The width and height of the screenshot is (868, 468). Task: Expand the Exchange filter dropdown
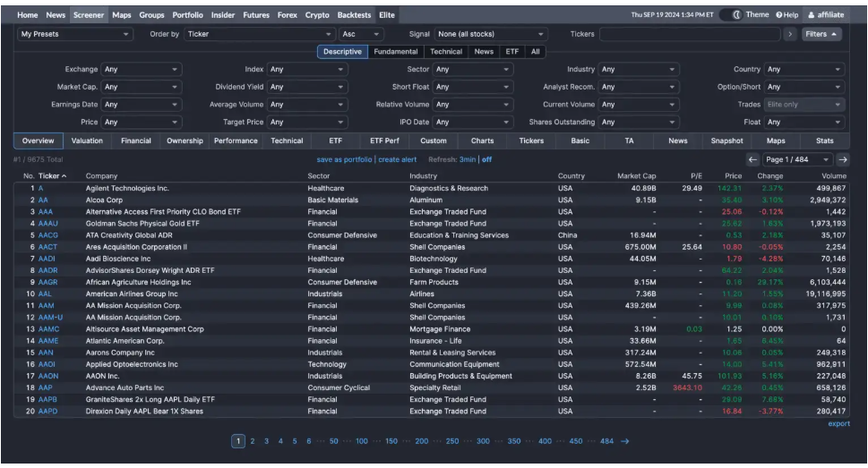tap(142, 69)
